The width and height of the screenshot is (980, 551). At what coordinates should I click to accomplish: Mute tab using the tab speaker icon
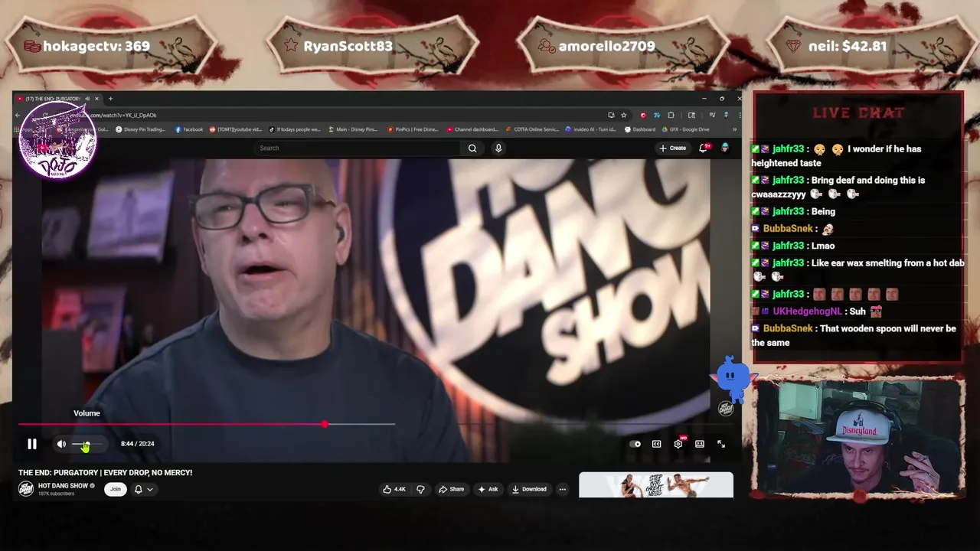87,99
